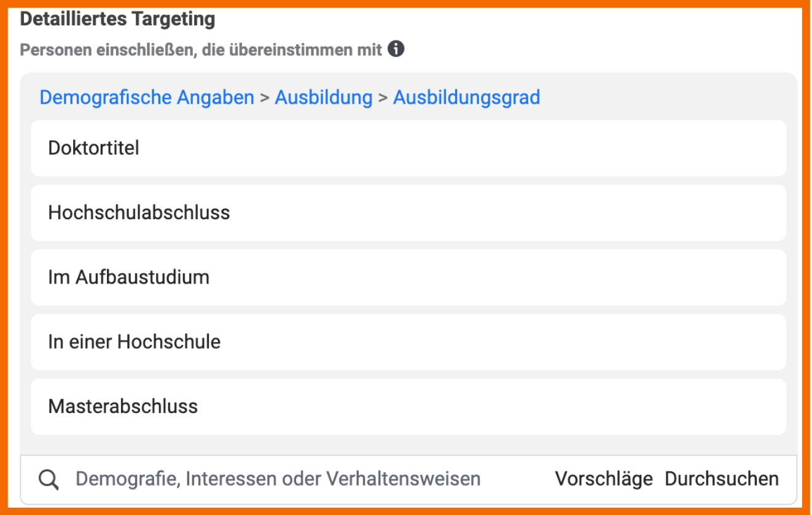The image size is (812, 515).
Task: Open the 'Demografische Angaben' breadcrumb
Action: [147, 98]
